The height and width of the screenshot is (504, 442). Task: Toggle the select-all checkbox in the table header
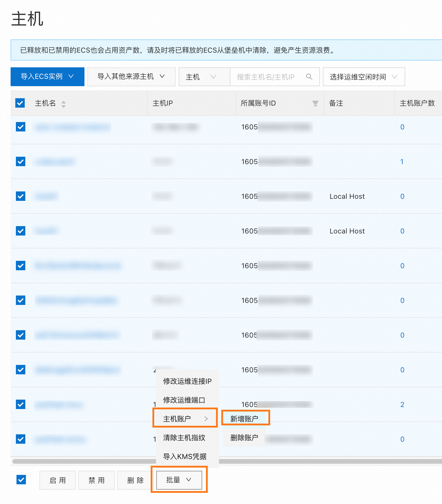point(20,103)
